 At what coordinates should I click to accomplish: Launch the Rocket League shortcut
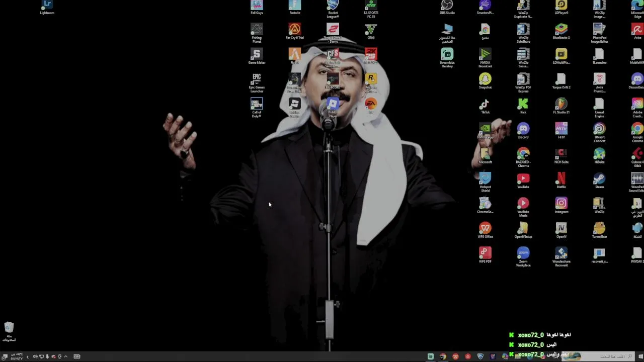click(x=333, y=9)
